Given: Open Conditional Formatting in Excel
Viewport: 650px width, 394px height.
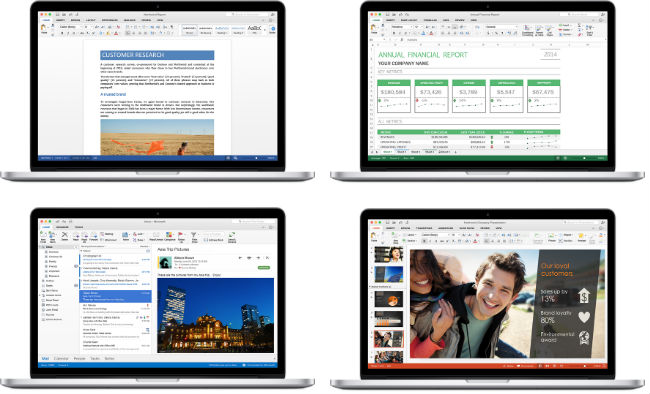Looking at the screenshot, I should 527,30.
